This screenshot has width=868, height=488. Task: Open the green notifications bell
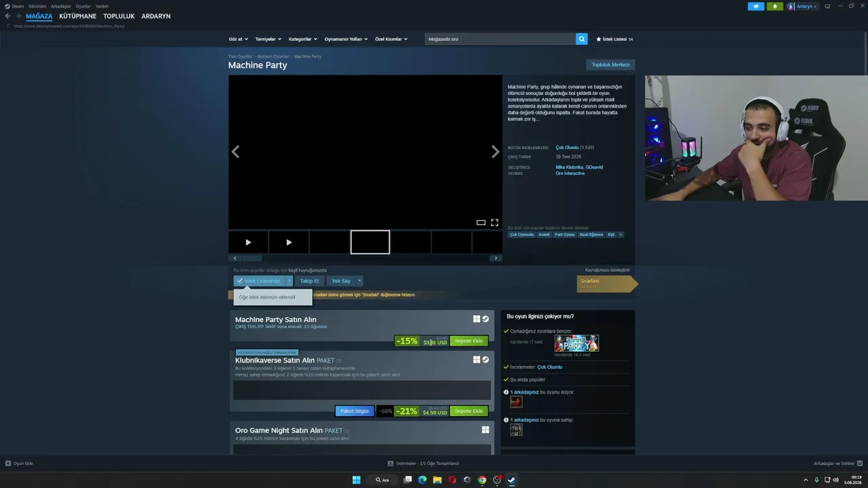click(775, 6)
